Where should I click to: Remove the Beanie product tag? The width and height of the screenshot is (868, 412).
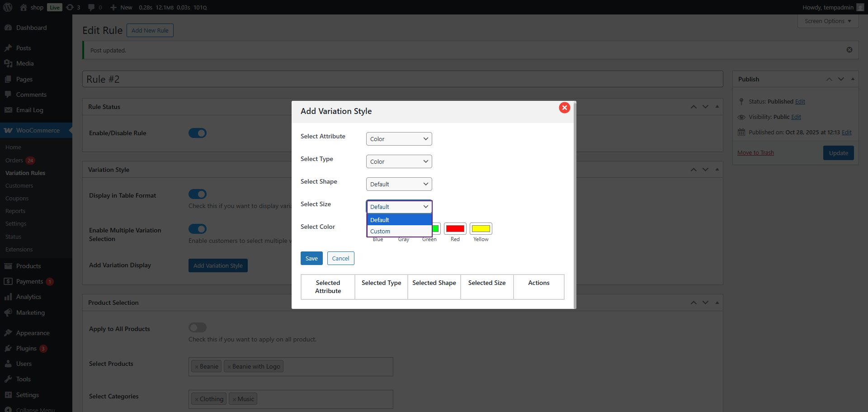197,367
